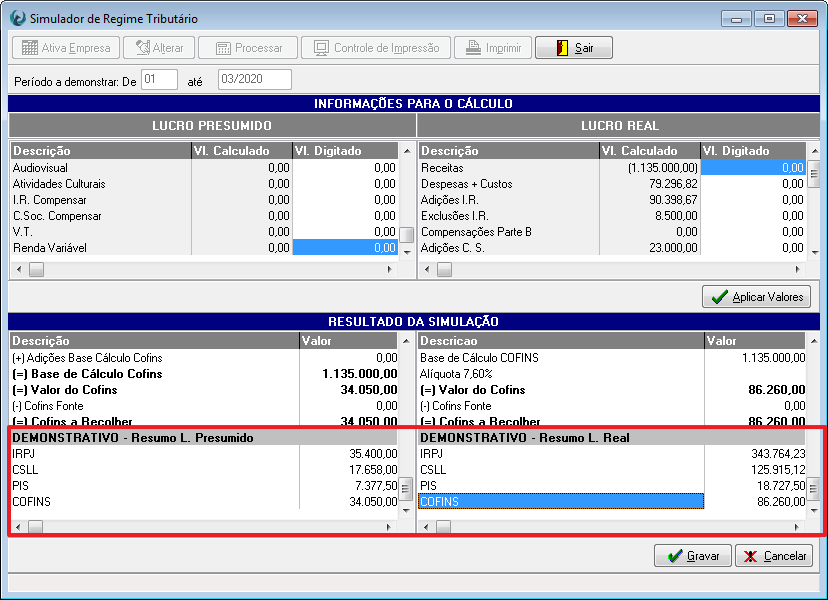The image size is (828, 600).
Task: Select (+) Adições Base Cálculo Cofins row
Action: [204, 358]
